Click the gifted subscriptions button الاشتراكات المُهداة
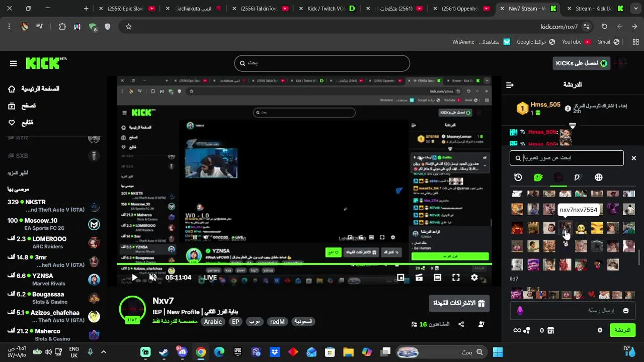644x362 pixels. pos(459,303)
